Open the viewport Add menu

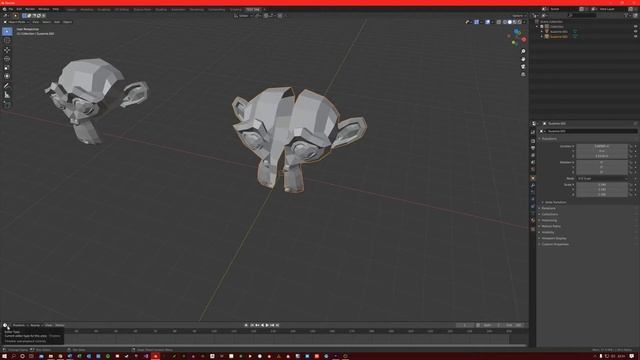click(x=57, y=22)
